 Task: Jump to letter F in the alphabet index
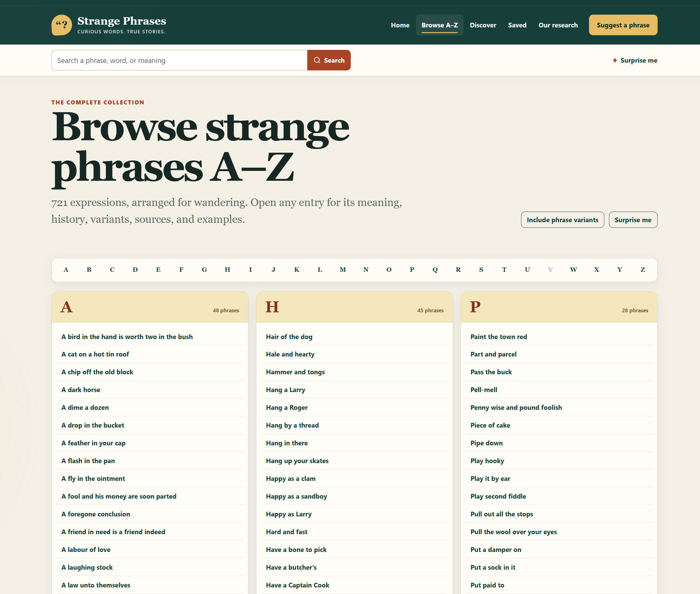[181, 270]
